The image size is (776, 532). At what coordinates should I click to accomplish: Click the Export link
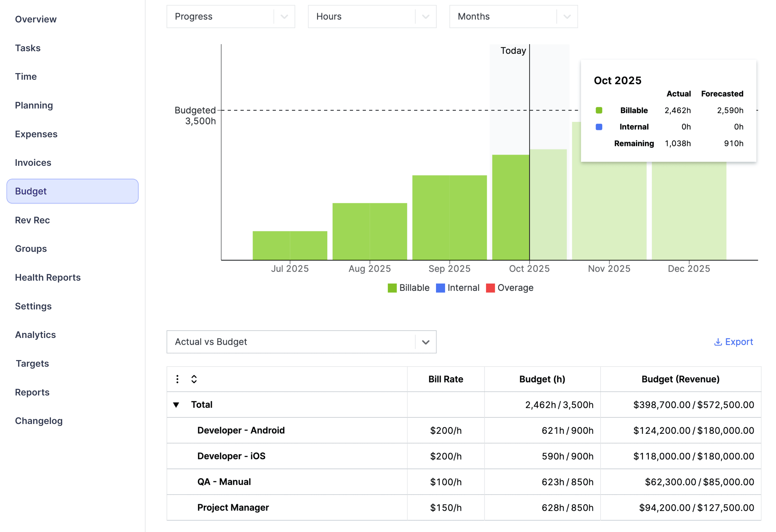(739, 342)
